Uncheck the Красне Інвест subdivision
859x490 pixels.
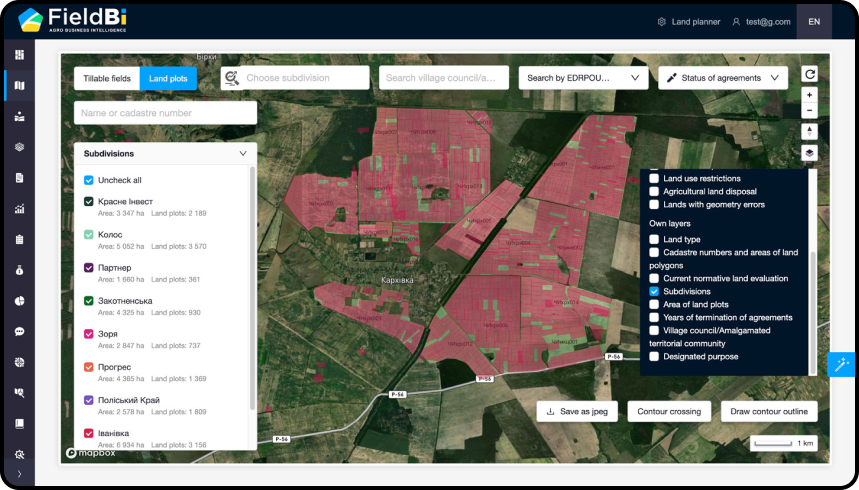[x=89, y=201]
